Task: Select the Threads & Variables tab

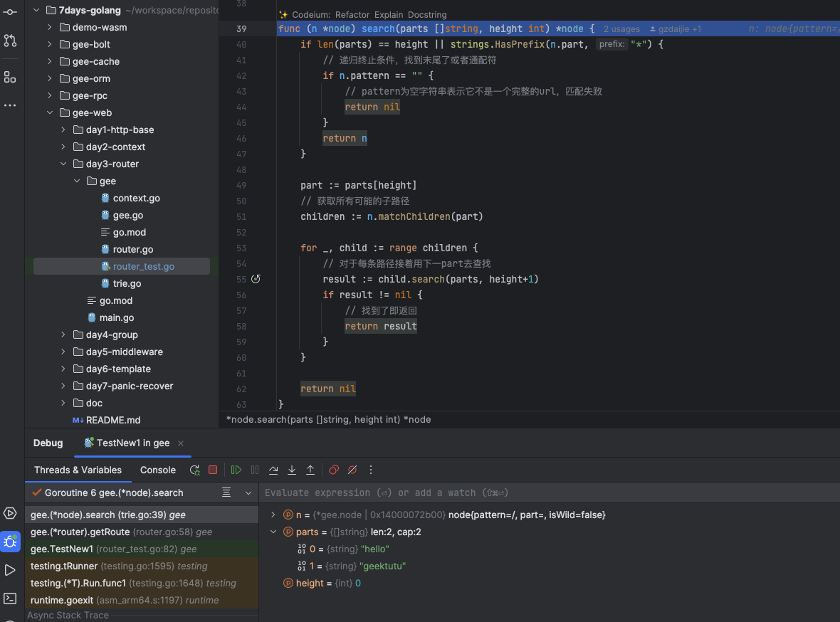Action: click(78, 470)
